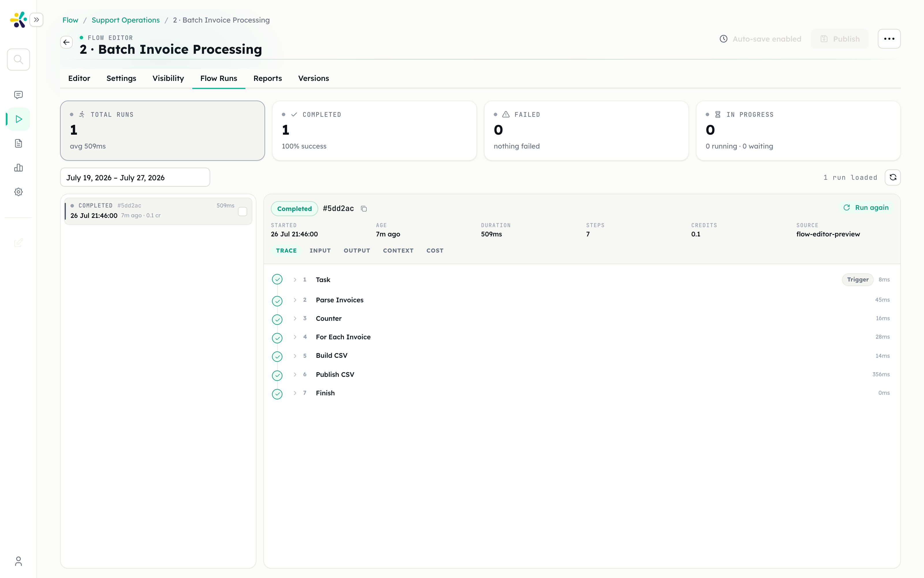Select the Failed stat card
This screenshot has height=578, width=924.
(586, 131)
